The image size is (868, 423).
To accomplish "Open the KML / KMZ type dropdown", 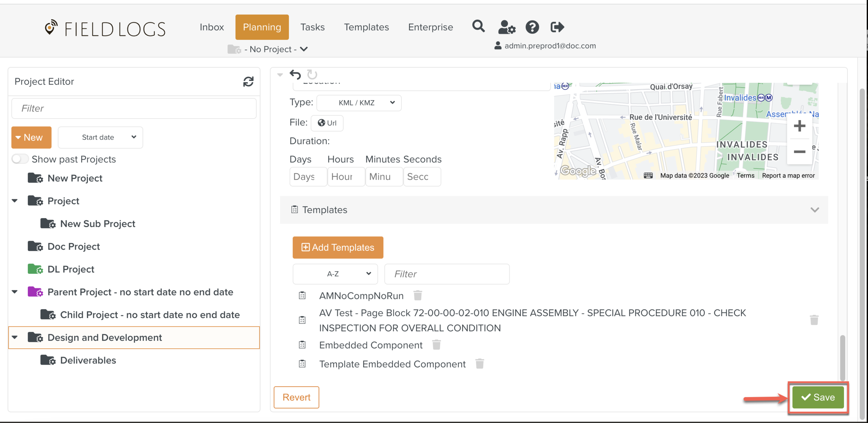I will [359, 103].
